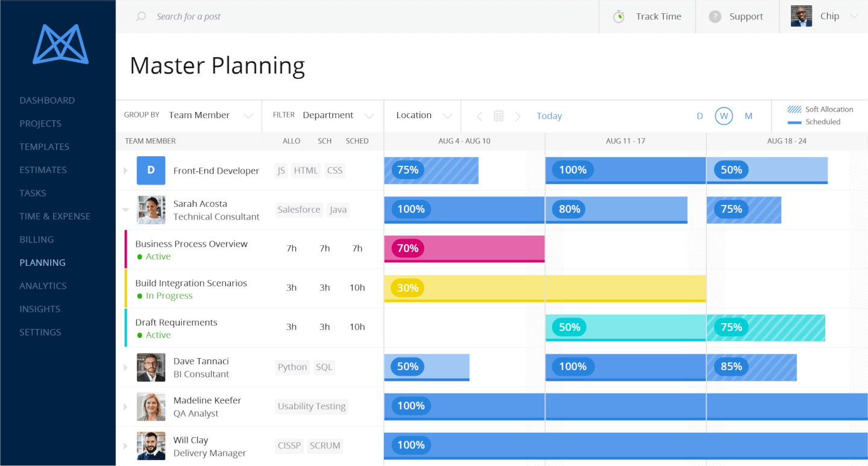Click the next week arrow
Screen dimensions: 868x466
point(517,116)
